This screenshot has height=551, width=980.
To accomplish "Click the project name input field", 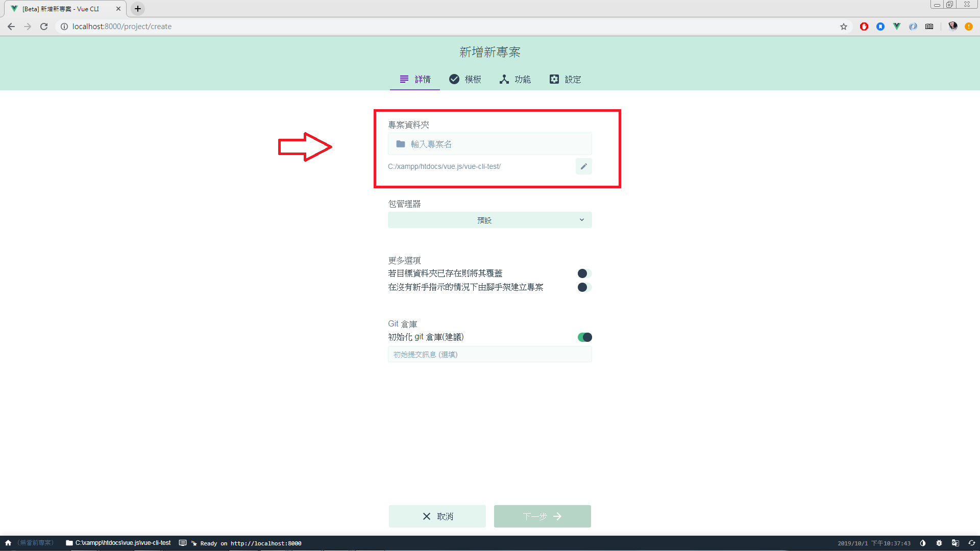I will point(490,144).
